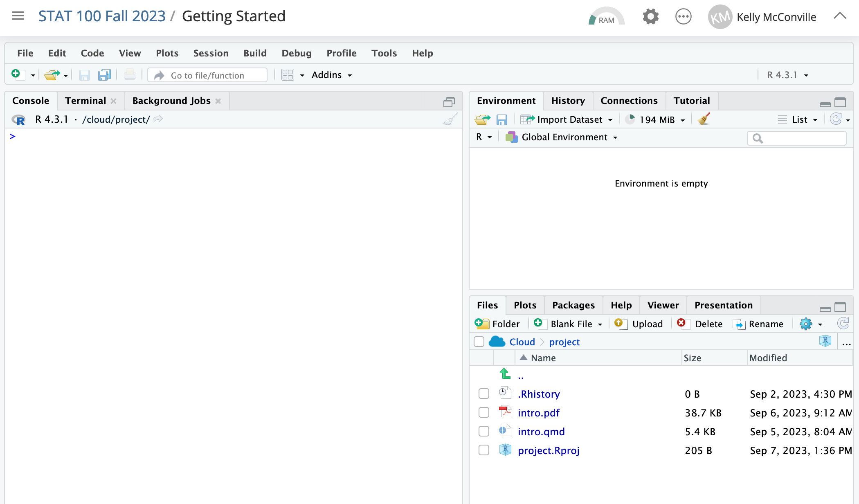Refresh the file listing
Image resolution: width=859 pixels, height=504 pixels.
tap(843, 323)
